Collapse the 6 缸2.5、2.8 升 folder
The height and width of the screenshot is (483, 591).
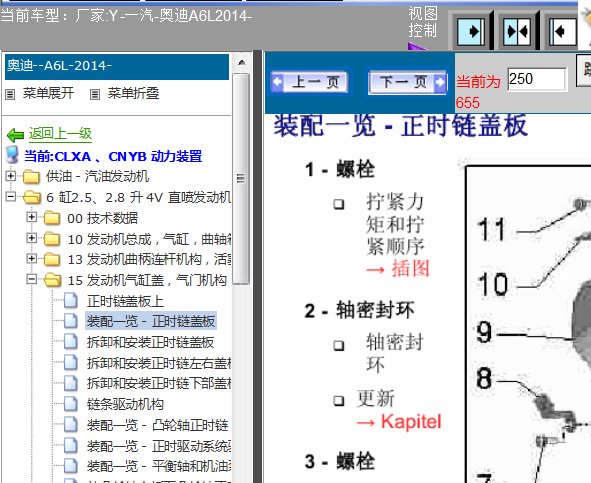[x=11, y=196]
